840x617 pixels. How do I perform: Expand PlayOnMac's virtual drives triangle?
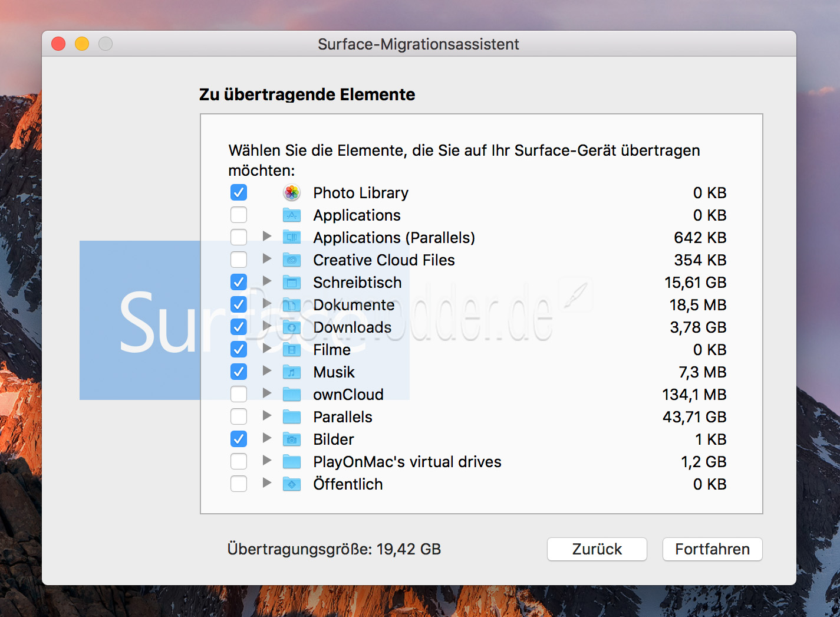point(267,460)
